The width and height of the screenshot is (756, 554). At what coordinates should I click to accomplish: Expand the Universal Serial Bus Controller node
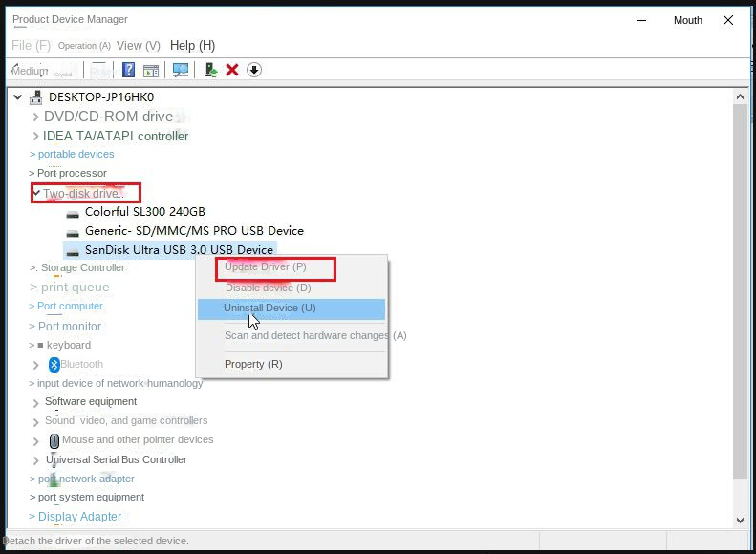[x=35, y=460]
